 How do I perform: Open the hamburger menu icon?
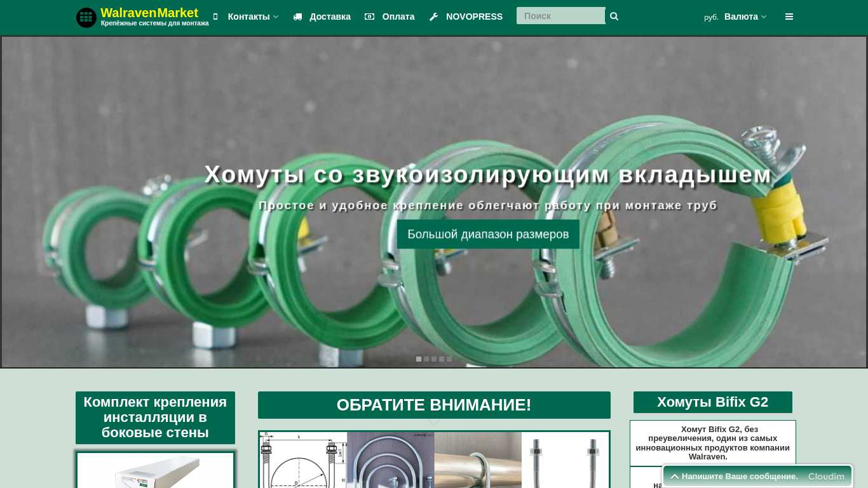coord(789,17)
